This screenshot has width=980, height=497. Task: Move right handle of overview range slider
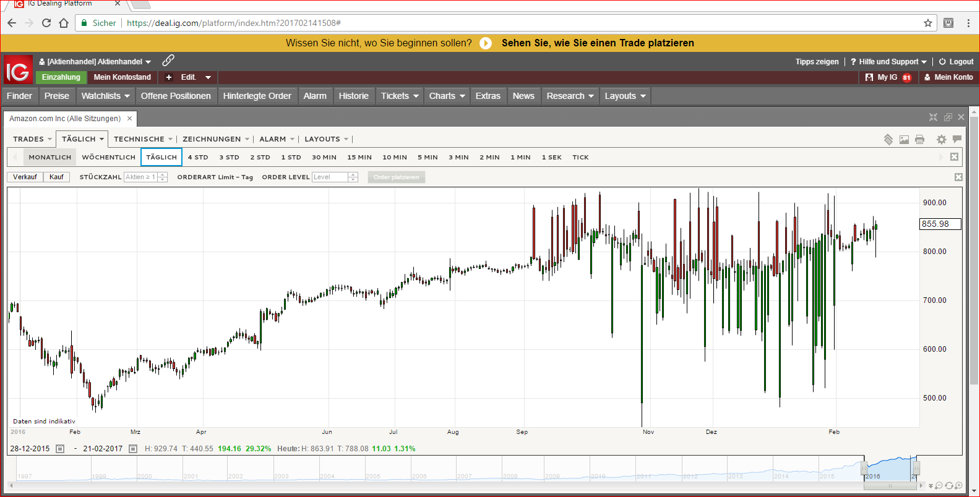coord(916,468)
